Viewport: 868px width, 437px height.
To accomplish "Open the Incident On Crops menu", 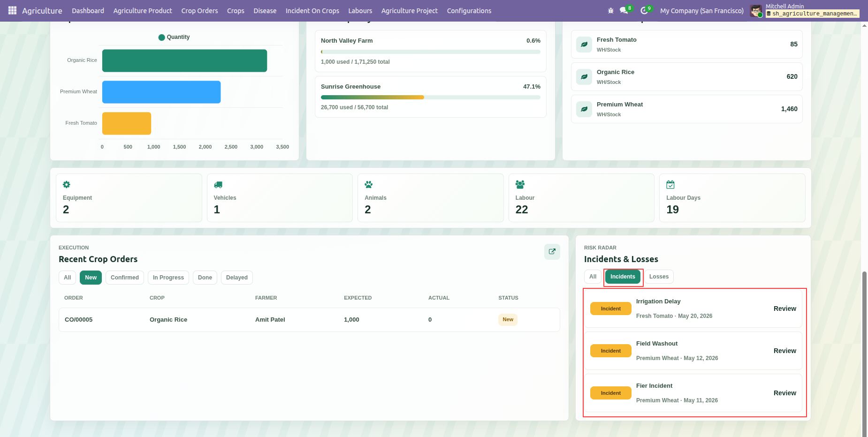I will pyautogui.click(x=312, y=10).
